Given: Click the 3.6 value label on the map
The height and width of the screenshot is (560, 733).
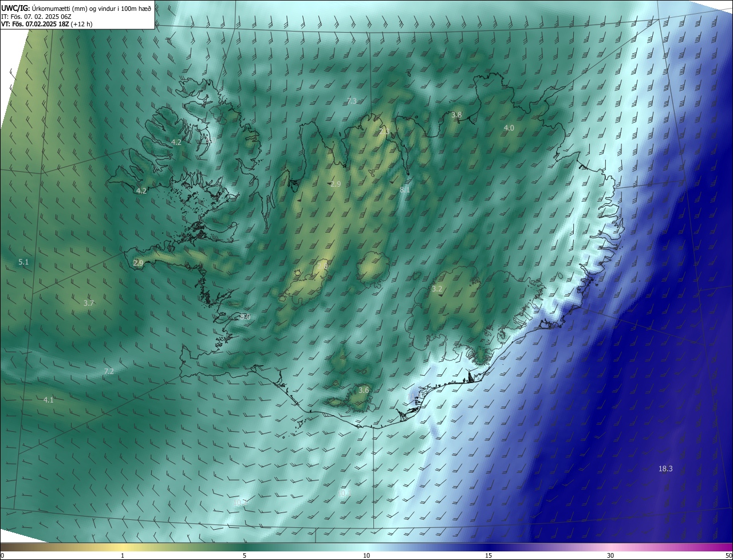Looking at the screenshot, I should click(364, 390).
